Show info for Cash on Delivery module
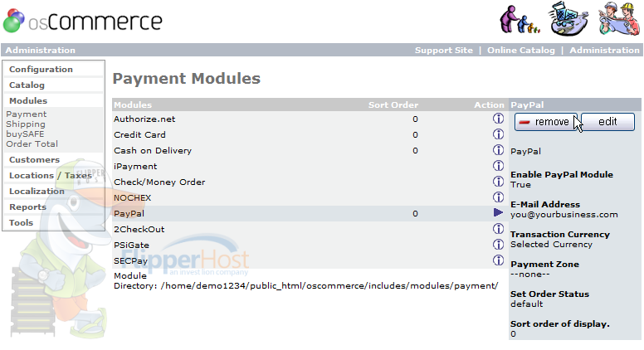 tap(498, 150)
